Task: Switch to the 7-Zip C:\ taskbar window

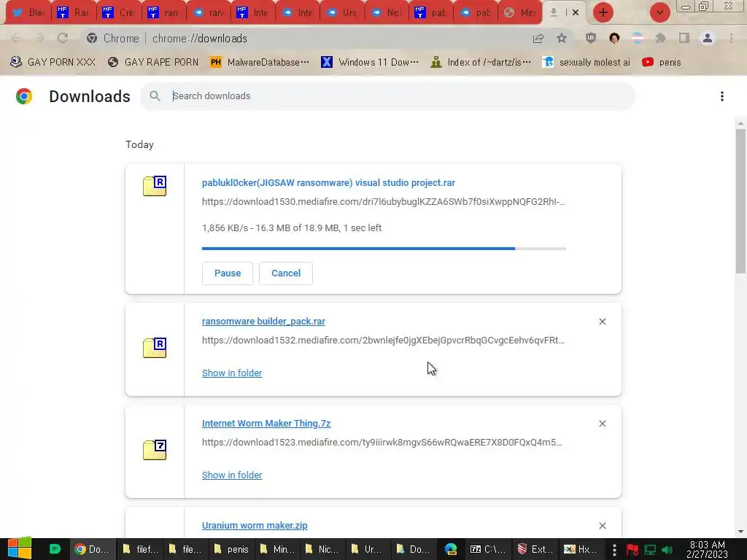Action: point(488,549)
